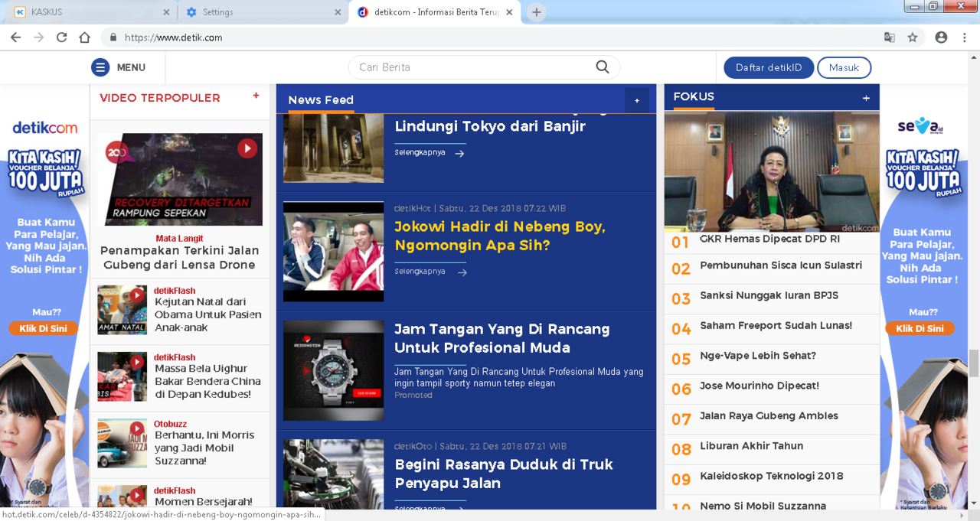Open Pembunuhan Sisca Icun Sulastri topic
Image resolution: width=980 pixels, height=521 pixels.
click(x=781, y=265)
